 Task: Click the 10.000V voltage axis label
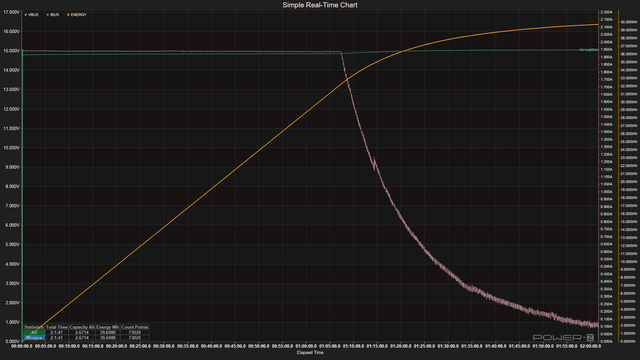click(11, 148)
